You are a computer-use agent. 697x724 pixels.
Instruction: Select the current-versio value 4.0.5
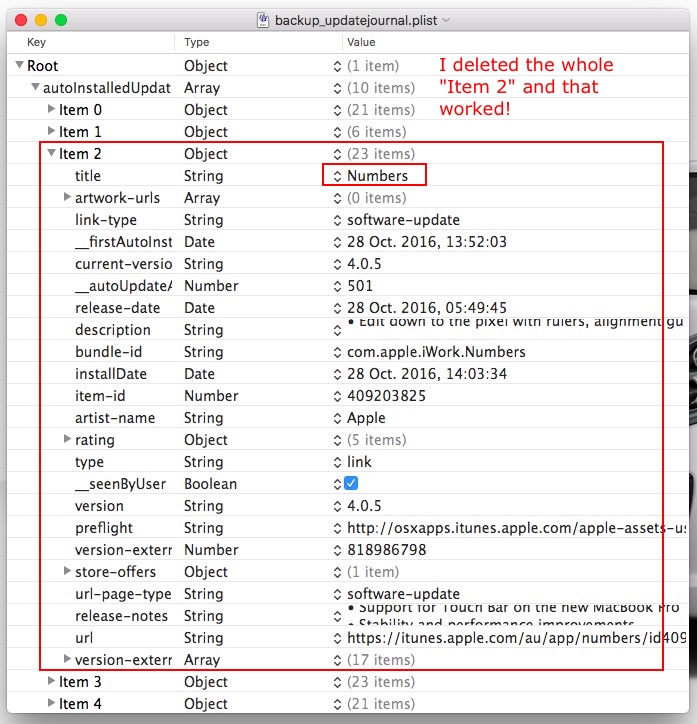click(364, 264)
